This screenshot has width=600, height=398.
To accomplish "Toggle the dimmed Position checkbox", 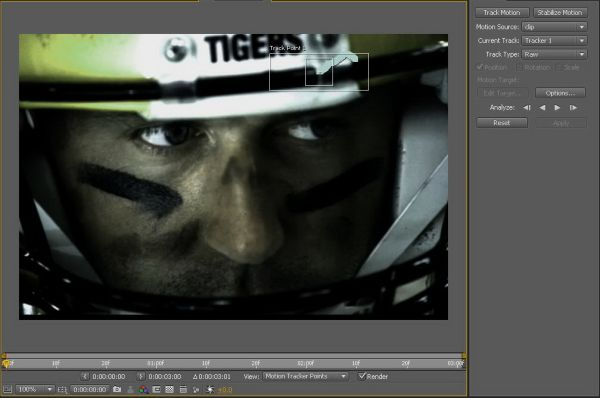I will (x=480, y=67).
